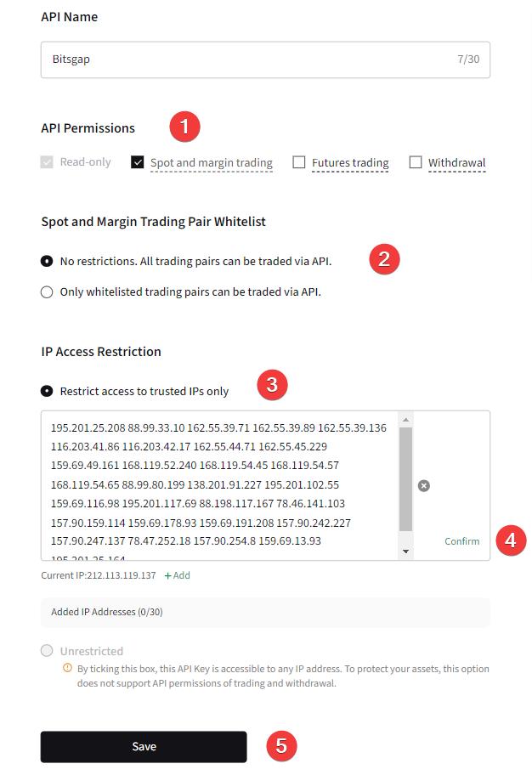
Task: Enable Withdrawal permission checkbox
Action: (x=416, y=162)
